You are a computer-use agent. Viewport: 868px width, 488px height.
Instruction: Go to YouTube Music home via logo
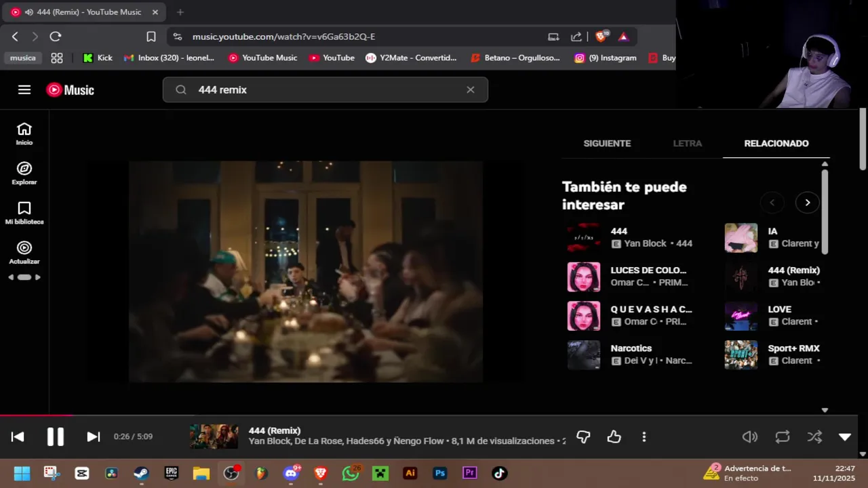[x=70, y=89]
